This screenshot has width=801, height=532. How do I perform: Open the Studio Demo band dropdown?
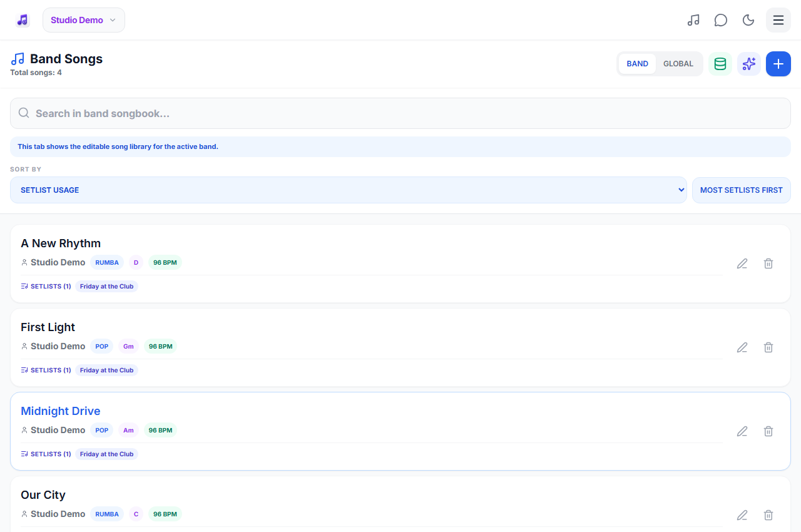coord(84,20)
